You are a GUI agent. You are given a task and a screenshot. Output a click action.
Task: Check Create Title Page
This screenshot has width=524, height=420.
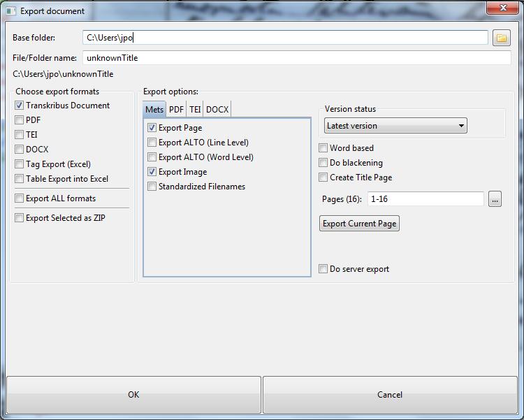pyautogui.click(x=323, y=178)
